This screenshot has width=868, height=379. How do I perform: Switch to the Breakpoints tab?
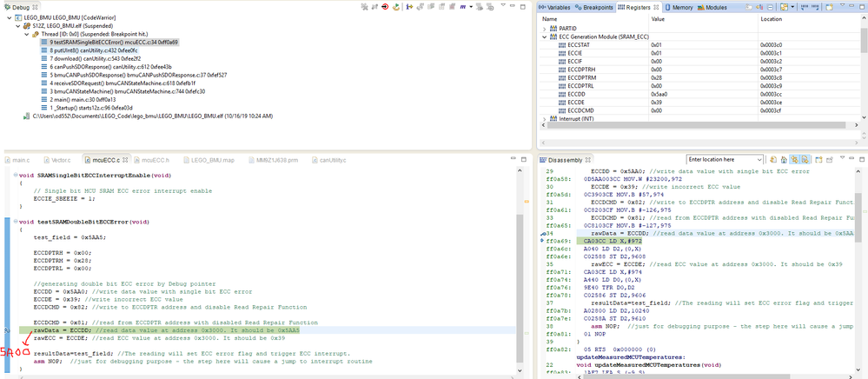tap(594, 8)
